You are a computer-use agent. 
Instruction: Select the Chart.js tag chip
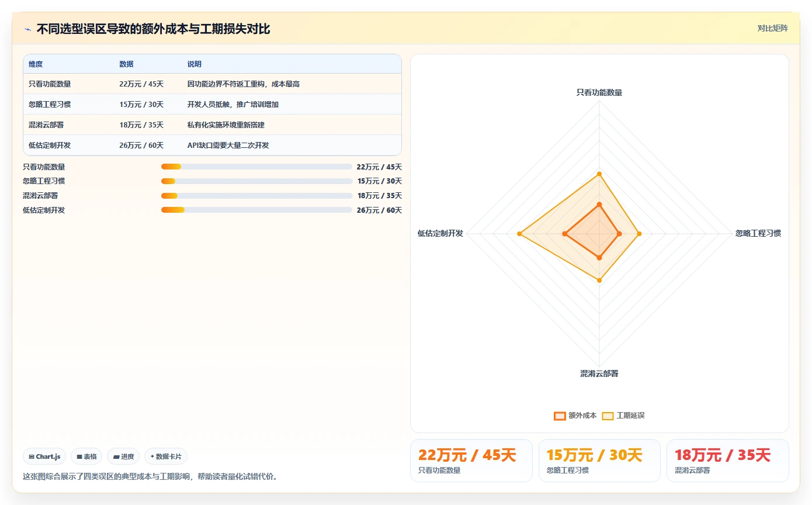click(x=44, y=456)
